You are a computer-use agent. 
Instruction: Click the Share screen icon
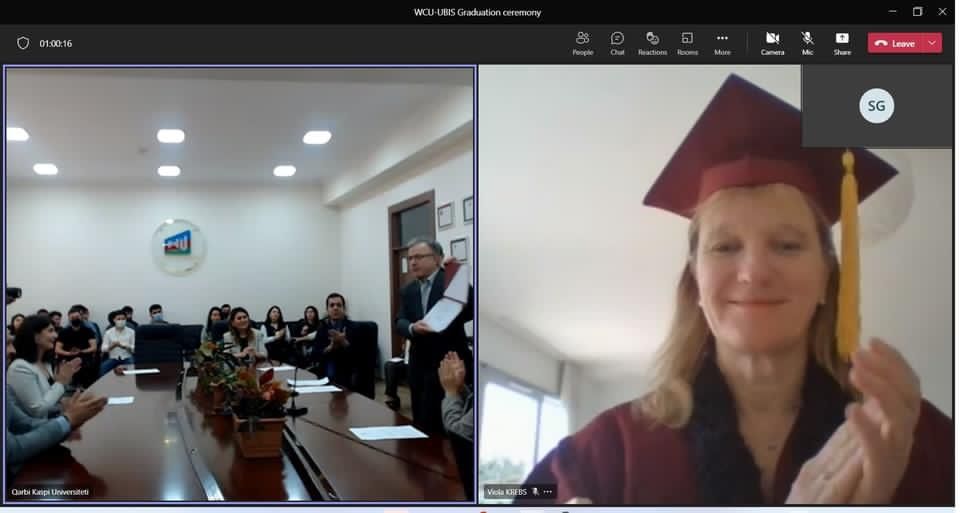tap(842, 43)
